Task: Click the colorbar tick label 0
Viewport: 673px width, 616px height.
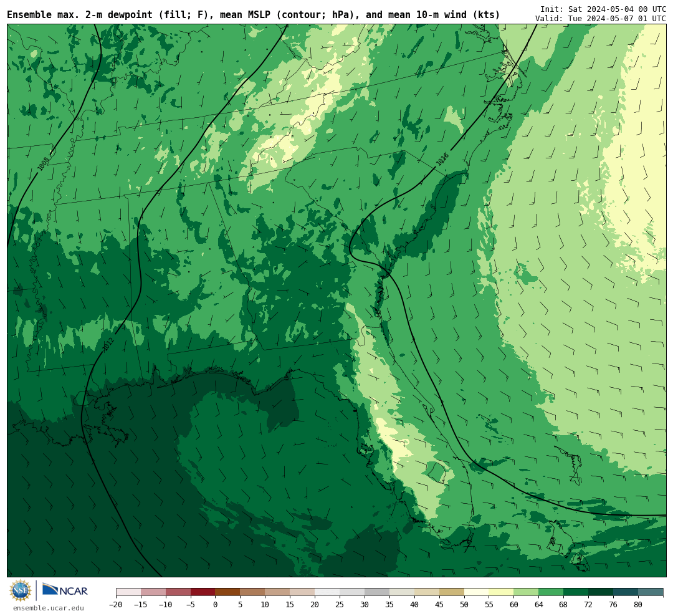Action: (x=216, y=605)
